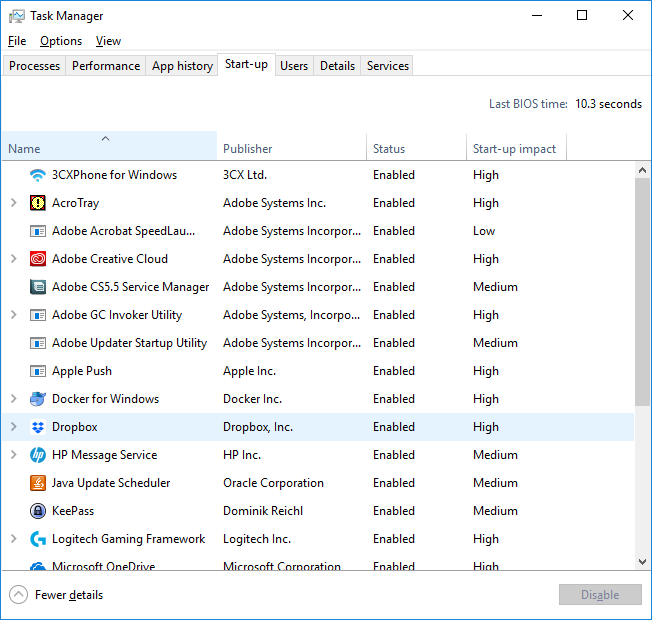Image resolution: width=652 pixels, height=620 pixels.
Task: Click the scrollbar down arrow
Action: pyautogui.click(x=642, y=562)
